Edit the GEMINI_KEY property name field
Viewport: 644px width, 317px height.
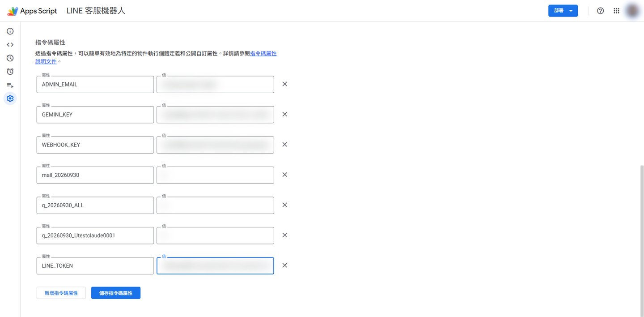pyautogui.click(x=95, y=115)
